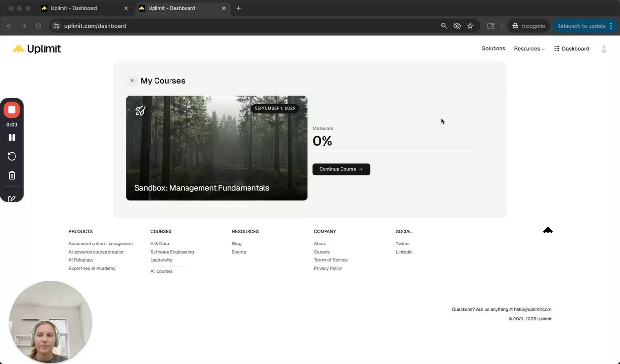Click the My Courses heading
The height and width of the screenshot is (364, 620).
click(x=163, y=81)
